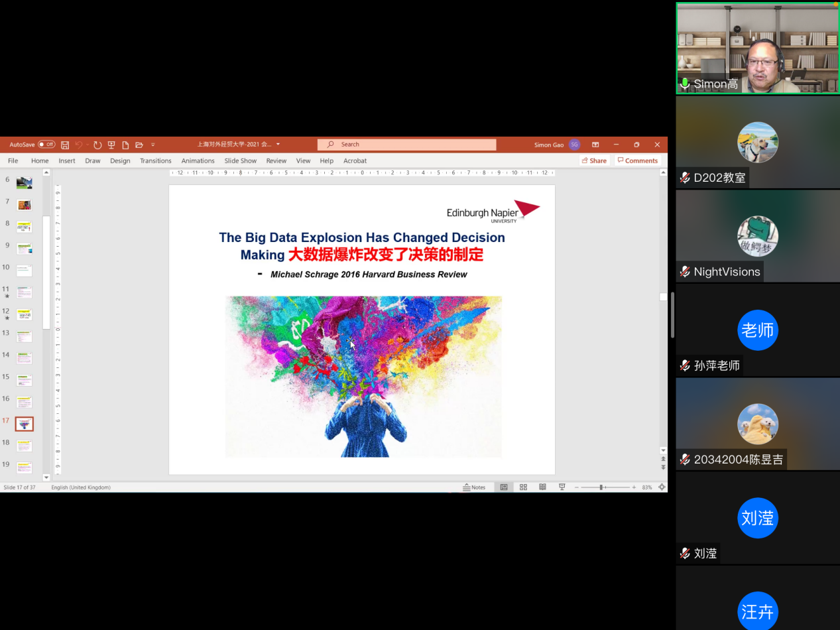The image size is (840, 630).
Task: Open the Transitions tab
Action: click(x=155, y=160)
